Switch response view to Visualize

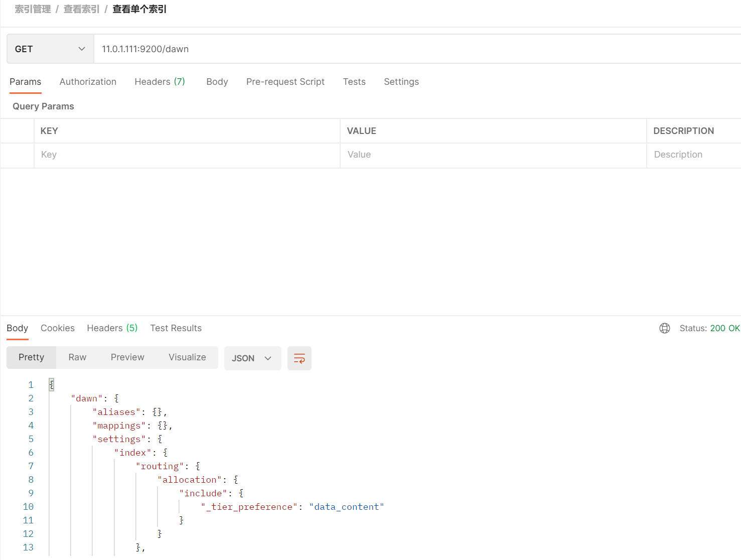click(187, 357)
